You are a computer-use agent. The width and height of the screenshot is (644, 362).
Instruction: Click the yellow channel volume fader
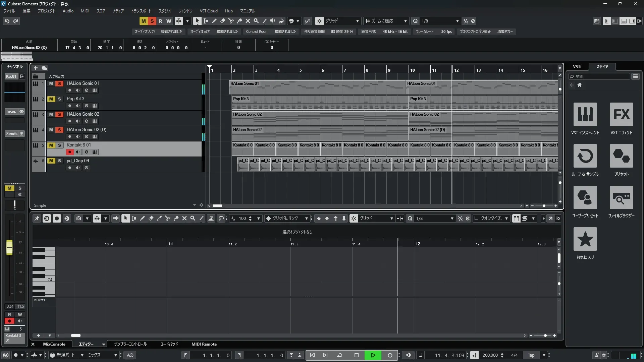(9, 247)
